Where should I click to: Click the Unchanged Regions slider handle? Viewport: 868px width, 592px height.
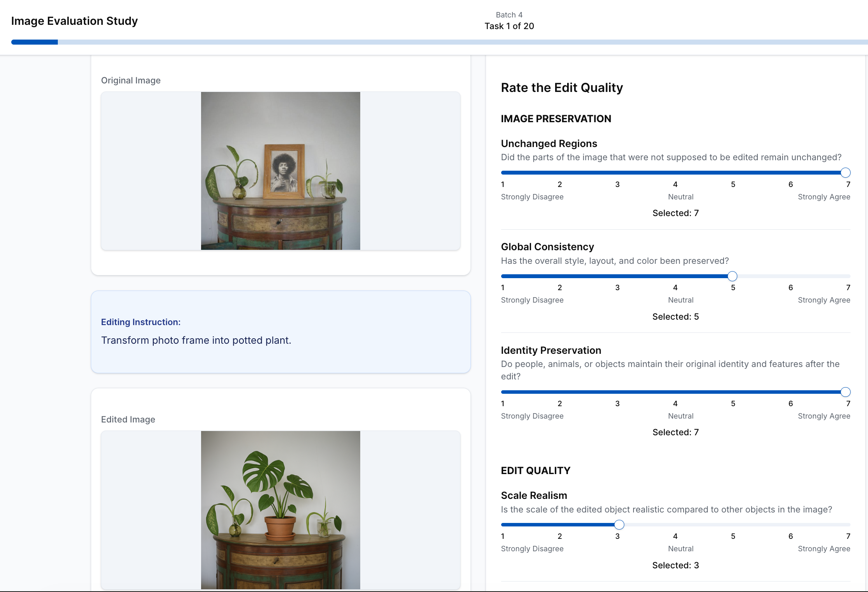click(845, 173)
